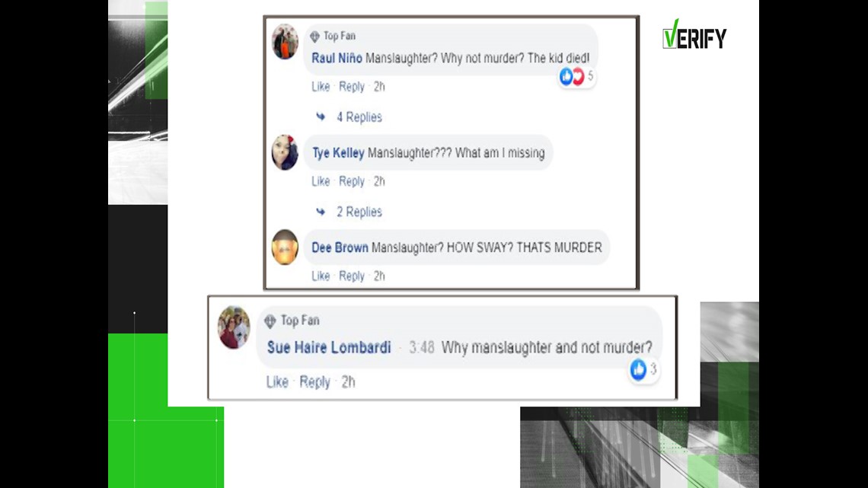The width and height of the screenshot is (868, 488).
Task: Click the VERIFY logo
Action: (694, 34)
